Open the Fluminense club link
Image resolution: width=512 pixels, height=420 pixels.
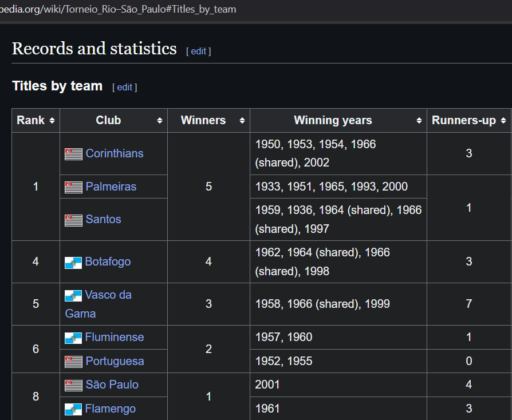point(115,337)
